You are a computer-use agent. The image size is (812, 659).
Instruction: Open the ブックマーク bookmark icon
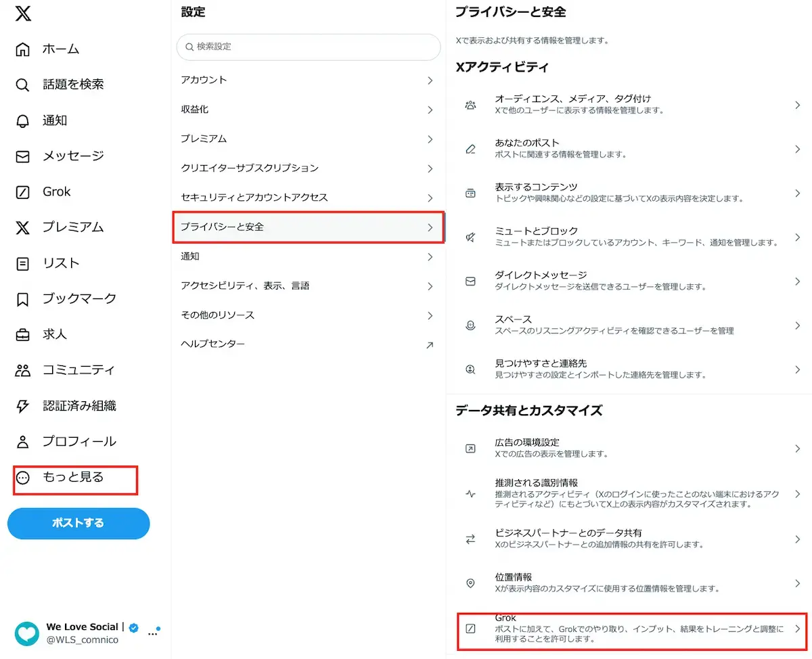click(22, 299)
